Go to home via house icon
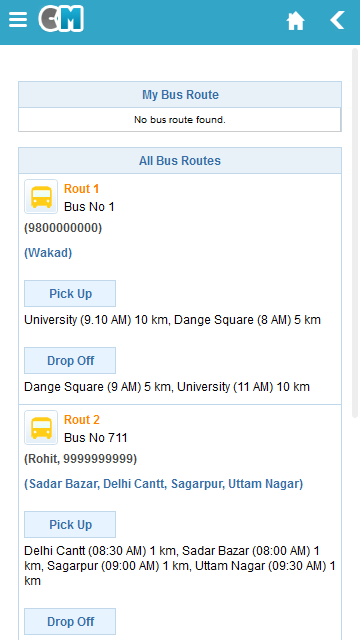360x640 pixels. pos(296,20)
